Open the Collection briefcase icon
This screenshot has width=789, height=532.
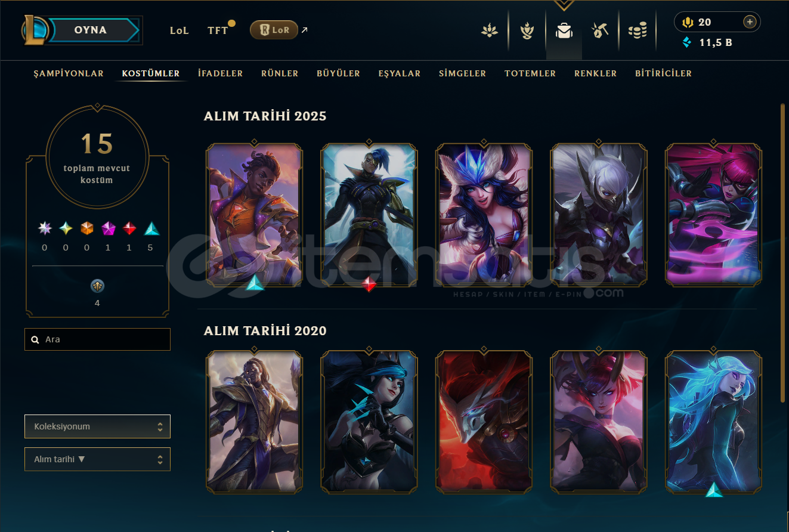(564, 30)
